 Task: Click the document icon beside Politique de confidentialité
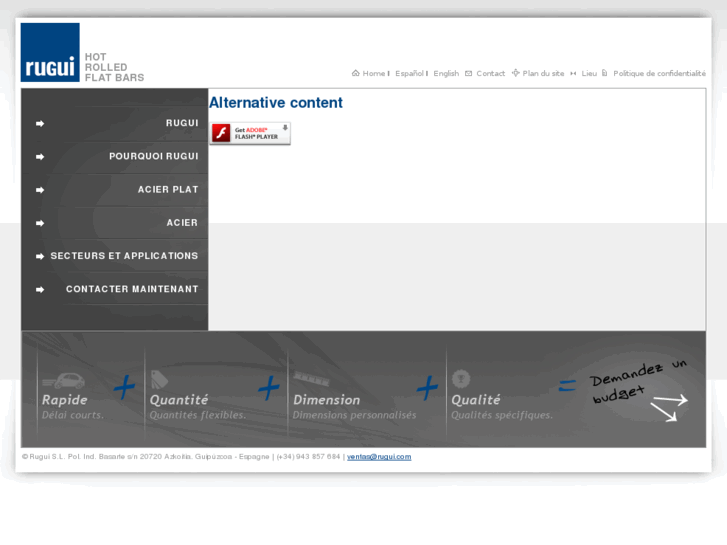click(x=605, y=73)
